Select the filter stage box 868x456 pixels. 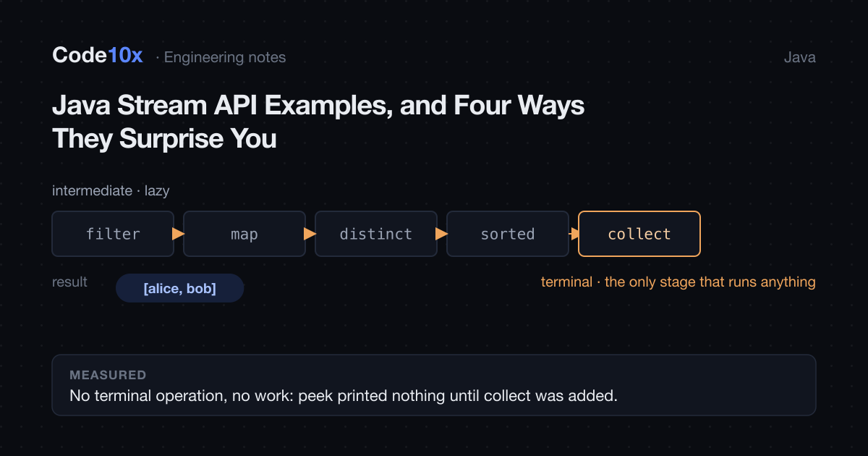(113, 234)
